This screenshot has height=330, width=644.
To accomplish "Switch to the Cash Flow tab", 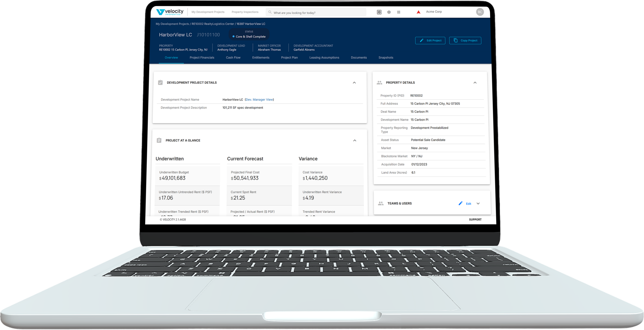I will [x=233, y=58].
